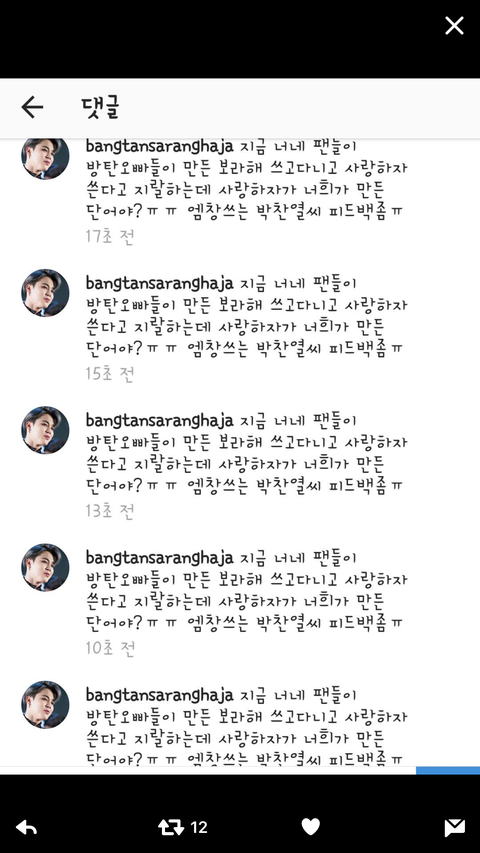The width and height of the screenshot is (480, 853).
Task: Tap the back arrow beside 댓글
Action: coord(32,107)
